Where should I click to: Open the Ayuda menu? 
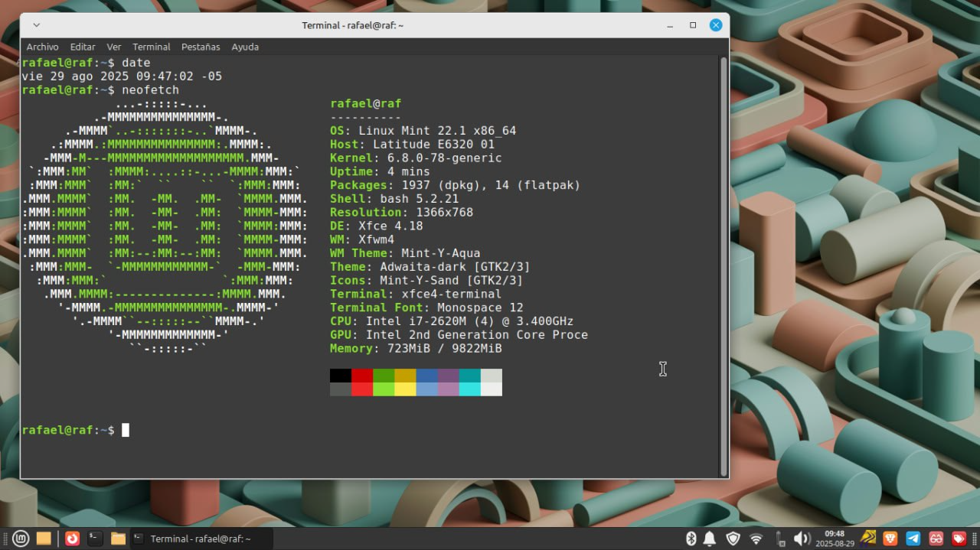tap(245, 47)
